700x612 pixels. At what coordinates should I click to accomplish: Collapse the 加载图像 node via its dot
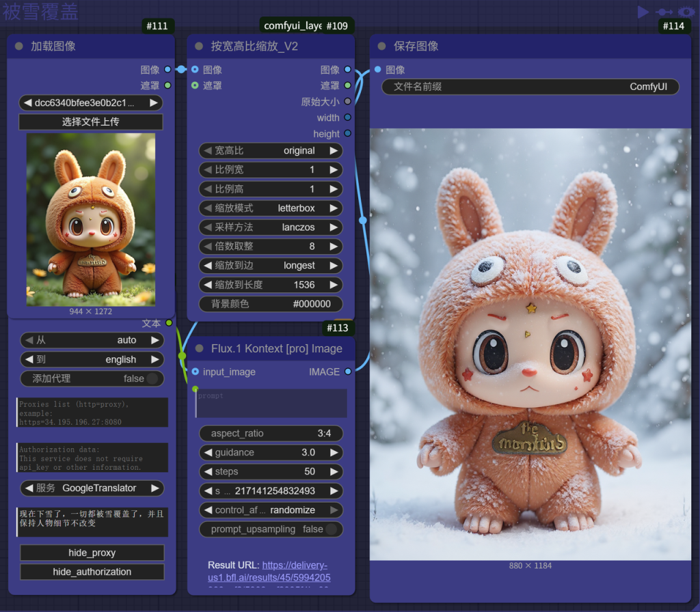point(18,46)
